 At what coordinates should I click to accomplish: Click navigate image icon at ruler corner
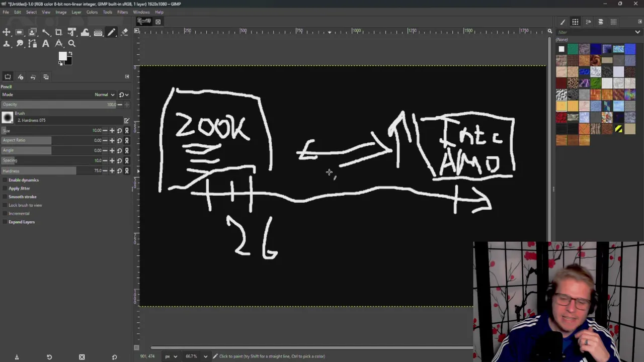[550, 31]
